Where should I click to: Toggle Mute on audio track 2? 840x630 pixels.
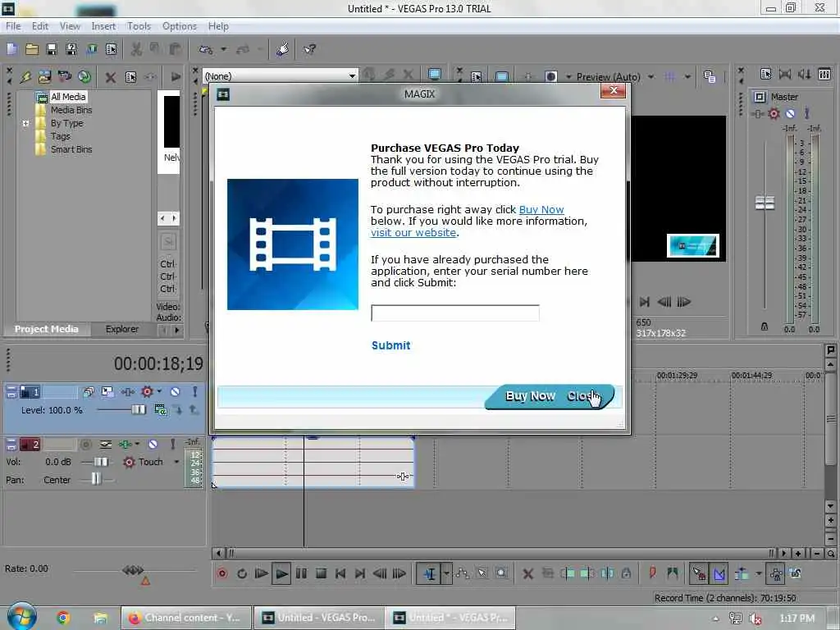[x=153, y=444]
